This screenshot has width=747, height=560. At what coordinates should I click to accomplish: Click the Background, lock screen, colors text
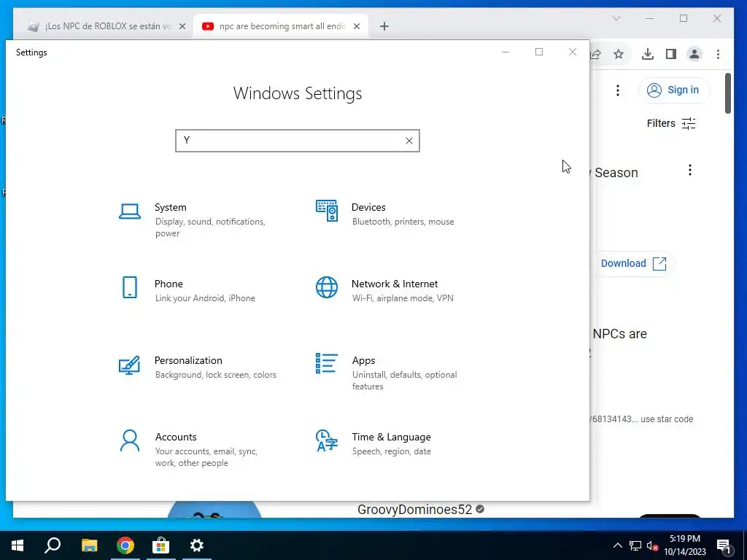coord(215,375)
